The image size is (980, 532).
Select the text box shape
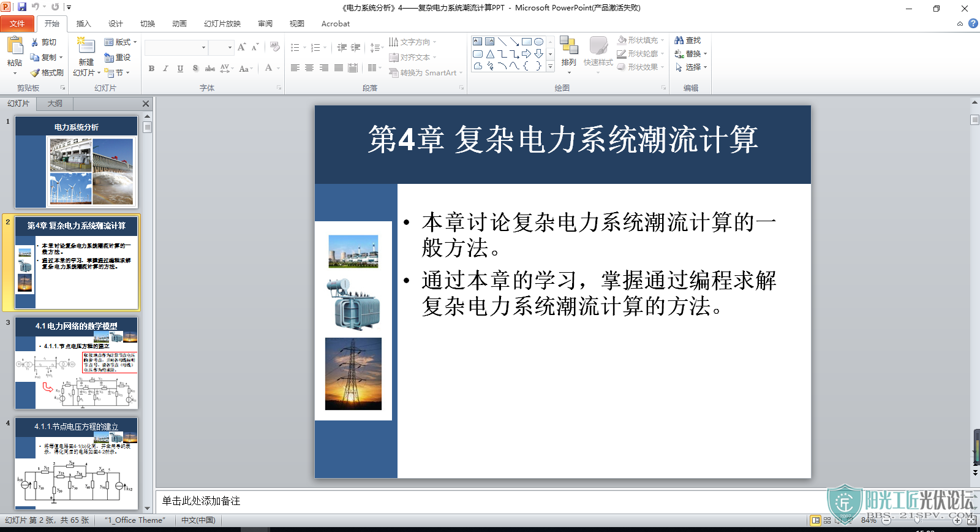click(478, 42)
